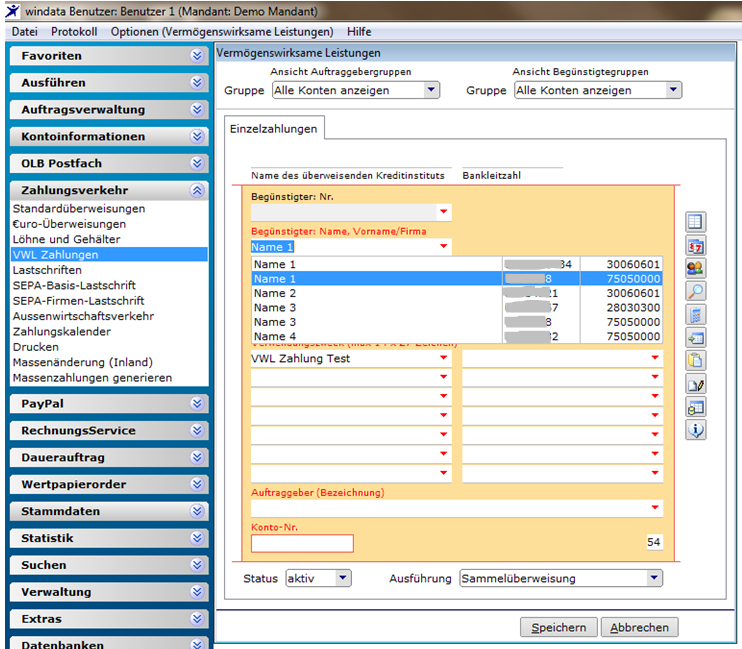Viewport: 742px width, 649px height.
Task: Select Name 3 row with 28030300
Action: pos(457,307)
